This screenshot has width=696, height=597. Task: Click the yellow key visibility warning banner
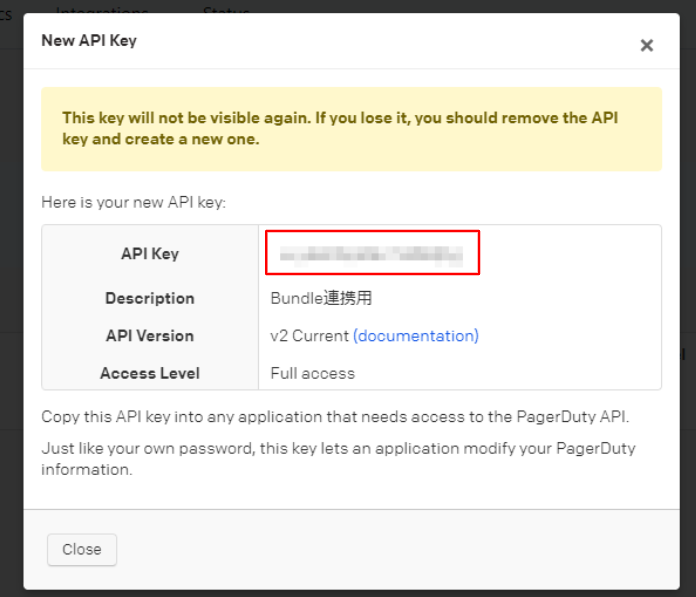351,129
